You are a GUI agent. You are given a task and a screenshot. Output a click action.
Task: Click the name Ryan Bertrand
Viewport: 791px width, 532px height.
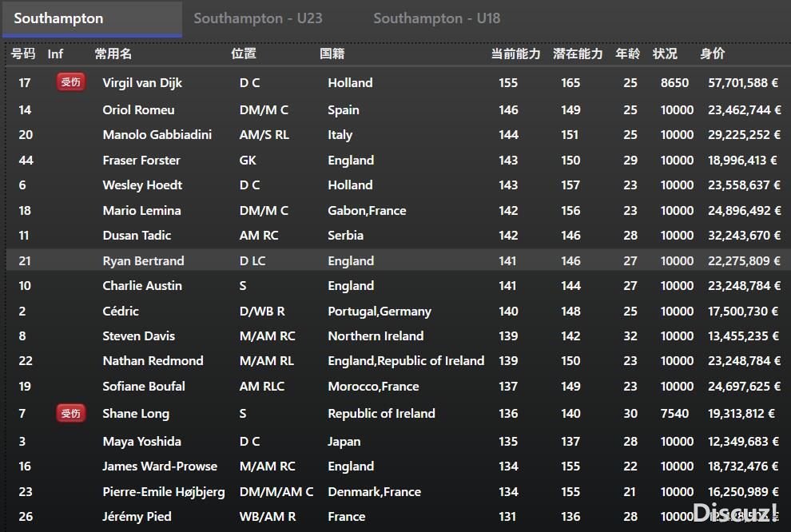point(143,260)
